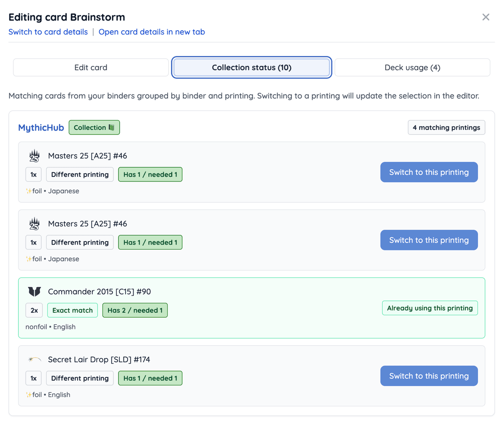The width and height of the screenshot is (504, 424).
Task: Click the foil sparkle icon on Secret Lair row
Action: coord(29,395)
